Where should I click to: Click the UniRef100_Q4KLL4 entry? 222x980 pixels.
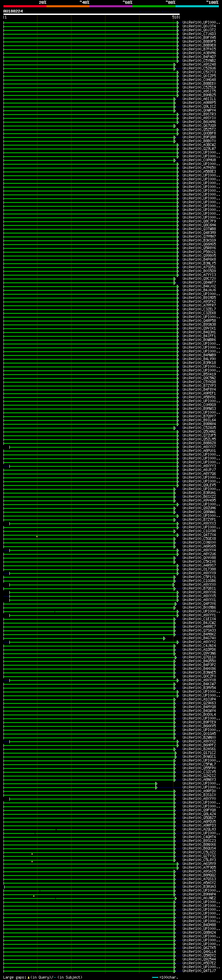click(x=199, y=952)
